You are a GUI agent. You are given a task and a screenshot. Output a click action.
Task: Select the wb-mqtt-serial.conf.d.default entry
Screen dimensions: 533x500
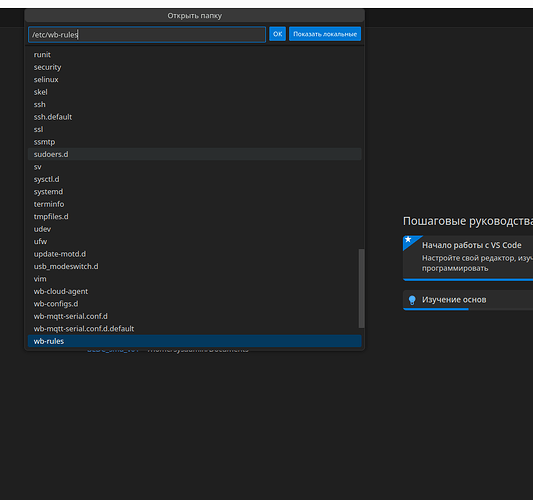click(x=194, y=329)
